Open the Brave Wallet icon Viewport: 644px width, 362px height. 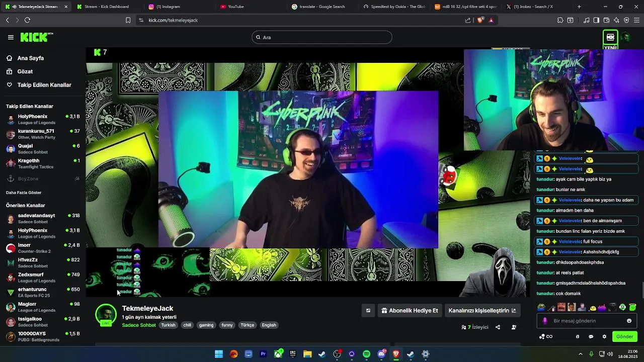coord(606,20)
